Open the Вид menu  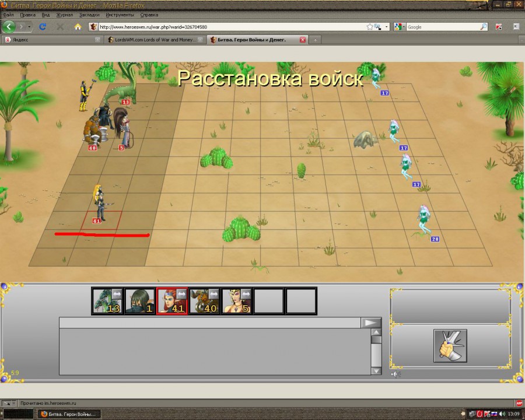[x=45, y=15]
